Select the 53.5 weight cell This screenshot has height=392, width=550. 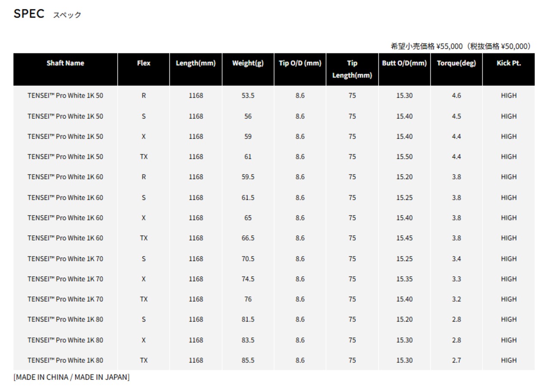(248, 95)
